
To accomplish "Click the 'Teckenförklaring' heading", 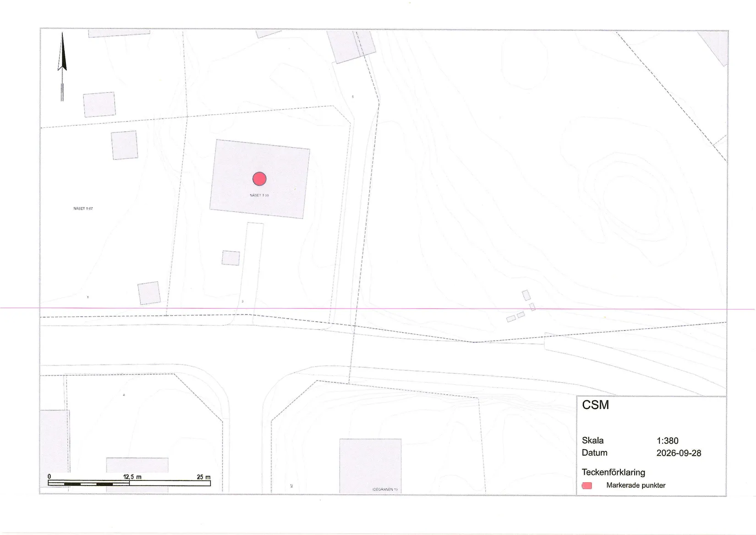I will click(x=614, y=472).
